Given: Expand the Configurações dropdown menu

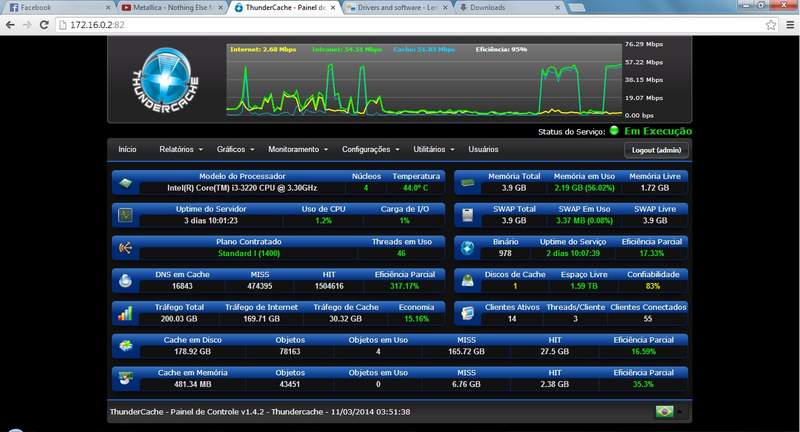Looking at the screenshot, I should [370, 149].
